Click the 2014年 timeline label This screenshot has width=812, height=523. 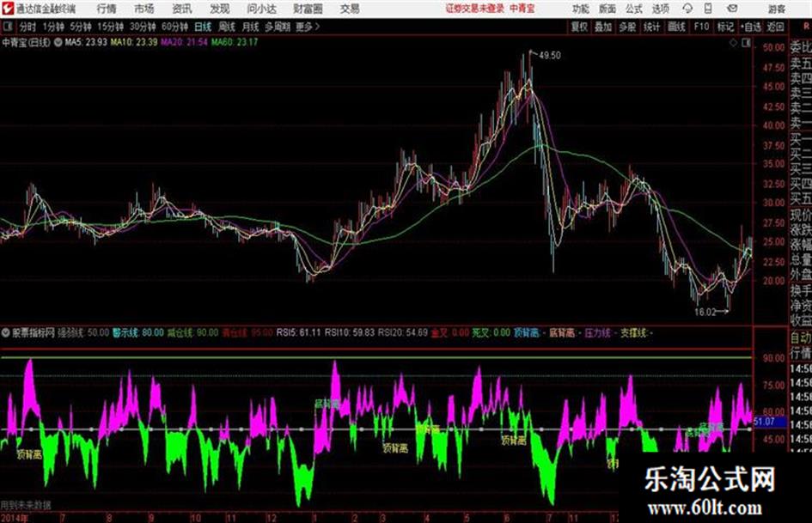point(15,518)
